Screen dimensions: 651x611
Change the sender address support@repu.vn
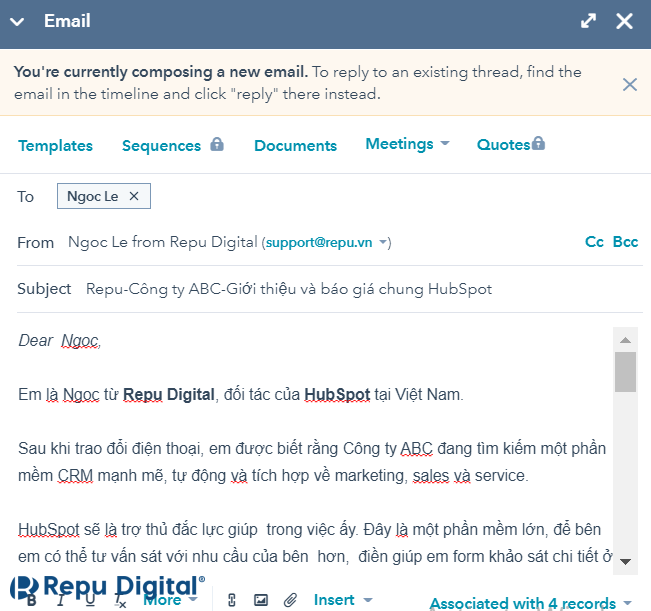[326, 242]
